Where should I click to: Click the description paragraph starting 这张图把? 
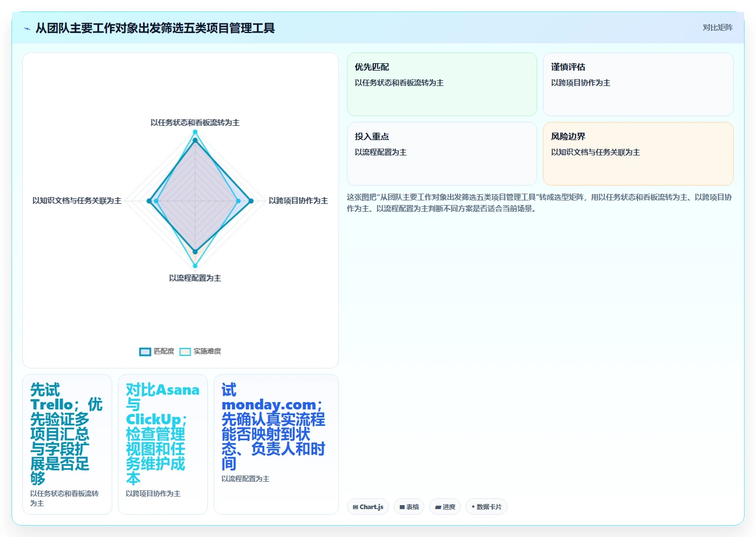pos(540,203)
